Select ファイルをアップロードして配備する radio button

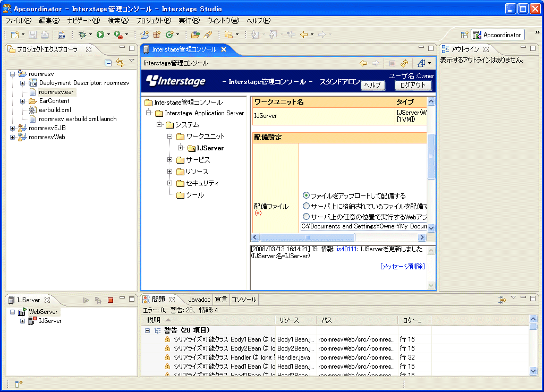point(306,195)
